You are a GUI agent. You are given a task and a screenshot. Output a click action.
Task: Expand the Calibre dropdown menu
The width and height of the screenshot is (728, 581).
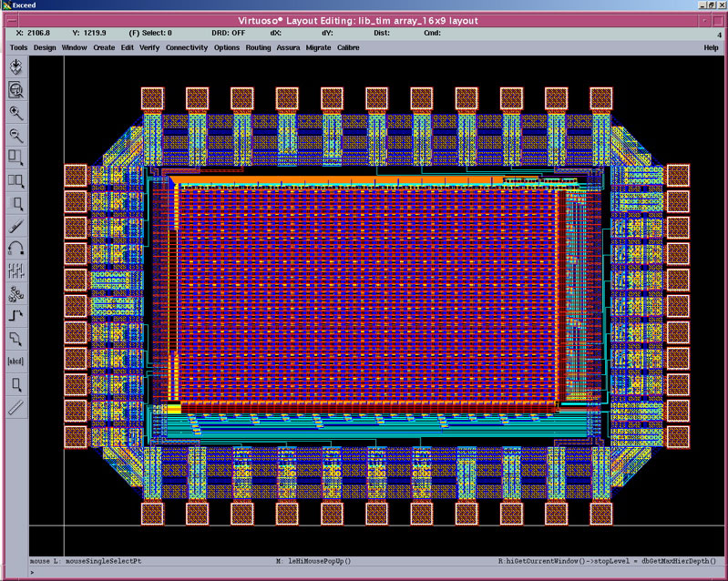348,47
